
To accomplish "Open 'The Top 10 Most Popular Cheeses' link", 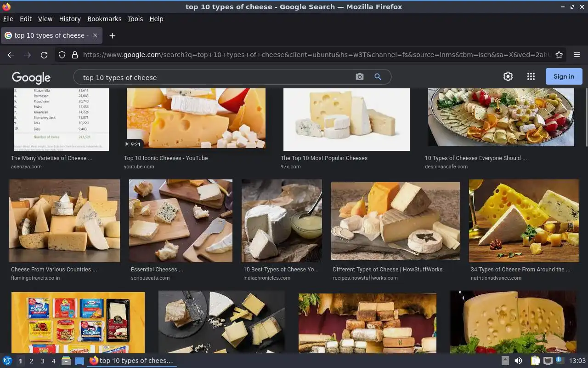I will [324, 158].
